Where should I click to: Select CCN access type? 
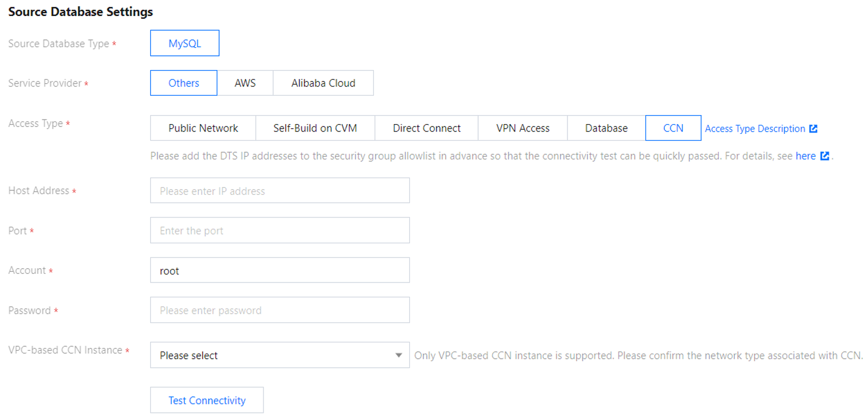[673, 128]
